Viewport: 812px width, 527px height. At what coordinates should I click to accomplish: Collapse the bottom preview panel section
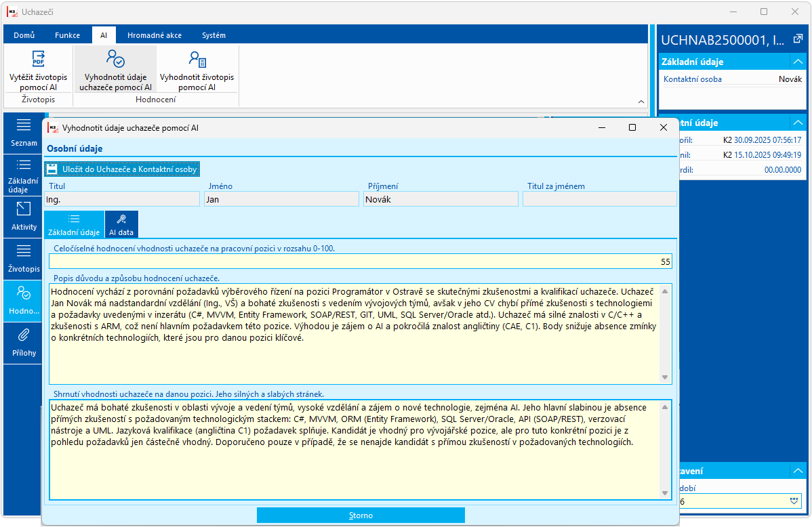tap(798, 471)
